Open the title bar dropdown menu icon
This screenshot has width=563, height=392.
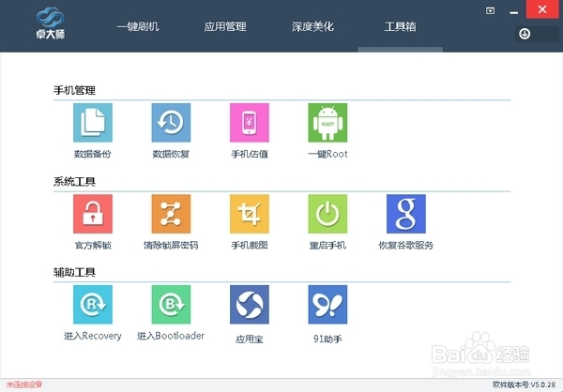490,10
